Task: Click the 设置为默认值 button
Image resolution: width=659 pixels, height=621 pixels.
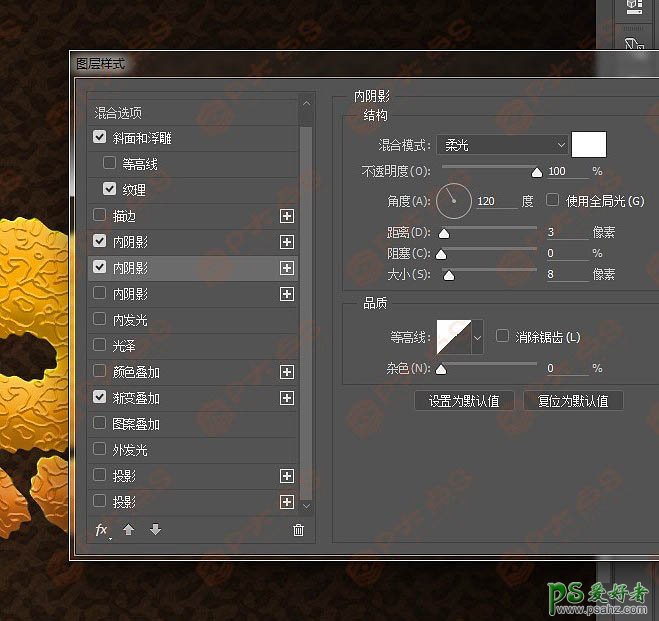Action: (464, 401)
